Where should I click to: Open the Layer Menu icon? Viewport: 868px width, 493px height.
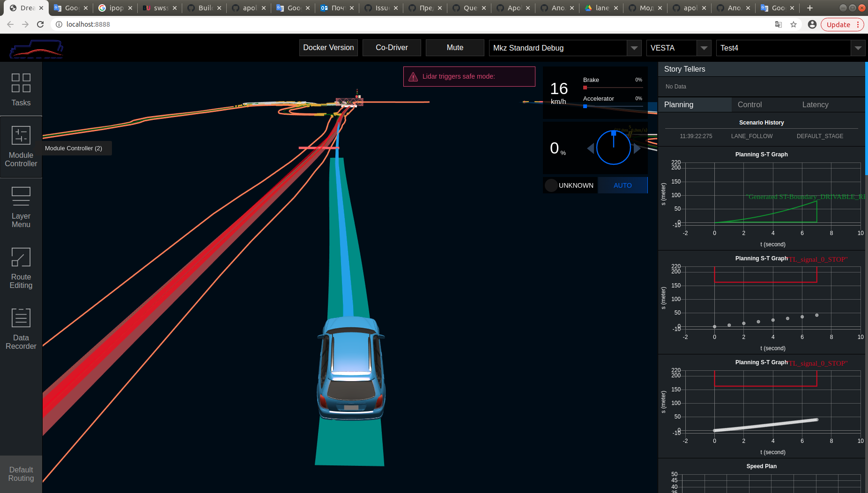coord(21,196)
